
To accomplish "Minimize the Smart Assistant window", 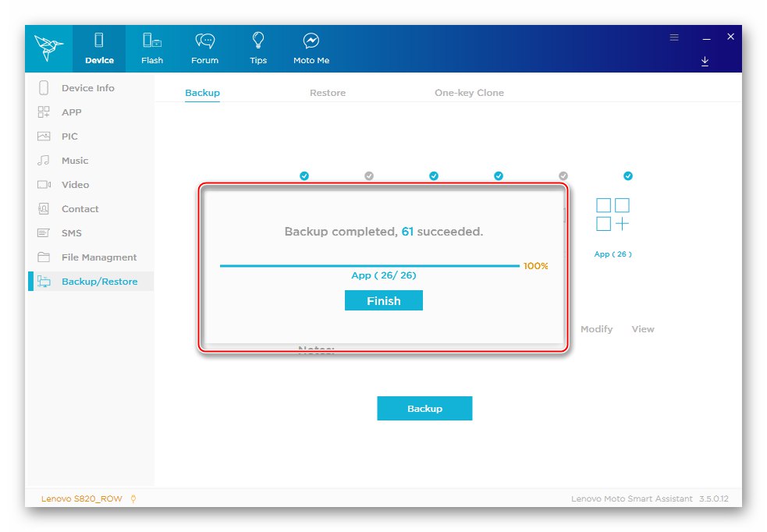I will pyautogui.click(x=706, y=38).
